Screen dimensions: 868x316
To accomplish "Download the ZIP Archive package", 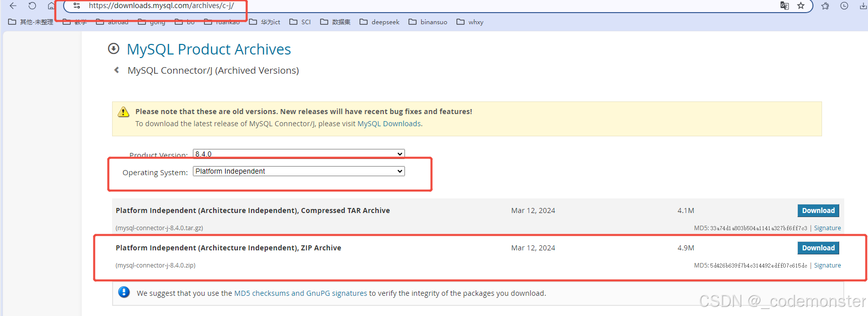I will 818,248.
